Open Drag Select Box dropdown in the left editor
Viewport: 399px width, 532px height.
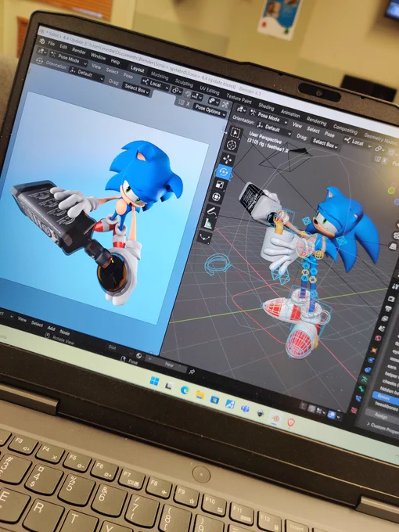point(136,89)
